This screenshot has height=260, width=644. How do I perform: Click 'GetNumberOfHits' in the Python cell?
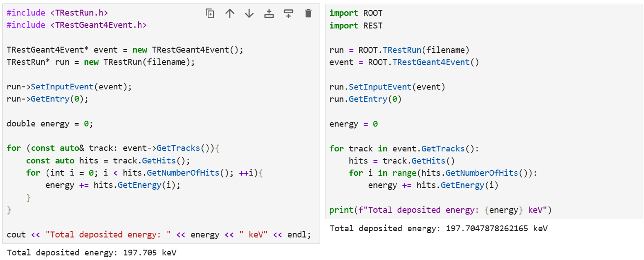pos(481,173)
